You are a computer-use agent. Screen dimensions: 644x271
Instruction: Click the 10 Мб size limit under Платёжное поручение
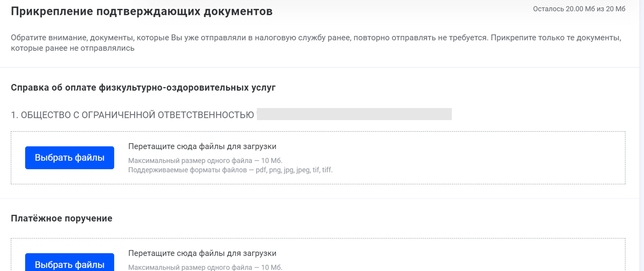tap(271, 267)
